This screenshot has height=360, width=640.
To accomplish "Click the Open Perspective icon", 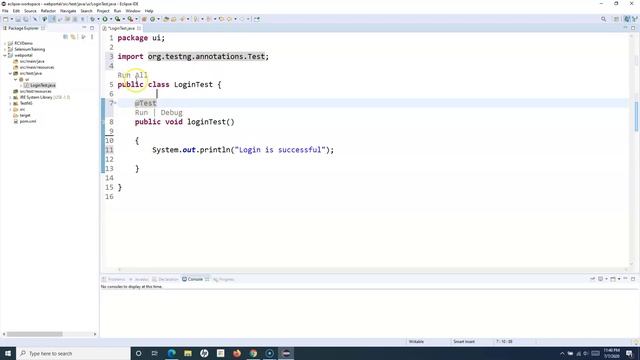I will pyautogui.click(x=617, y=19).
